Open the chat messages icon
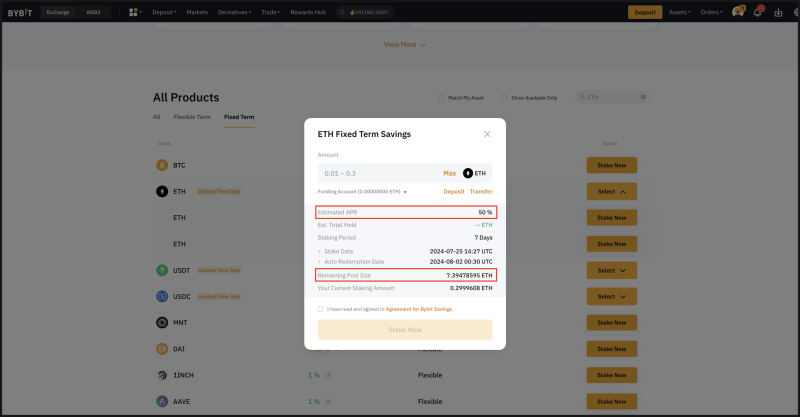Viewport: 800px width, 417px height. coord(738,12)
